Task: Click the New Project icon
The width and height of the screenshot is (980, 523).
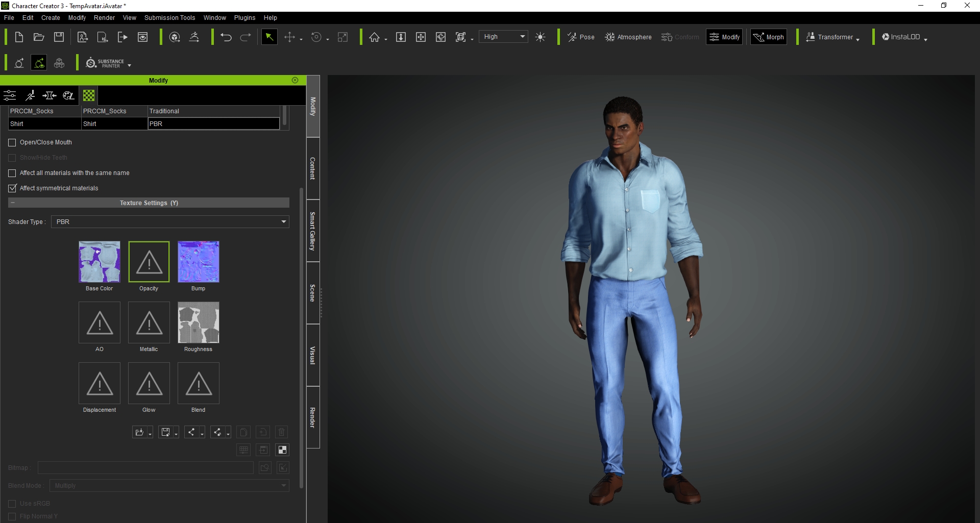Action: pos(19,37)
